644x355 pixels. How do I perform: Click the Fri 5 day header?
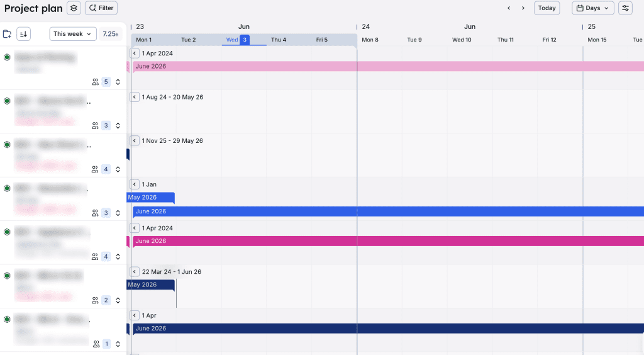pyautogui.click(x=322, y=40)
